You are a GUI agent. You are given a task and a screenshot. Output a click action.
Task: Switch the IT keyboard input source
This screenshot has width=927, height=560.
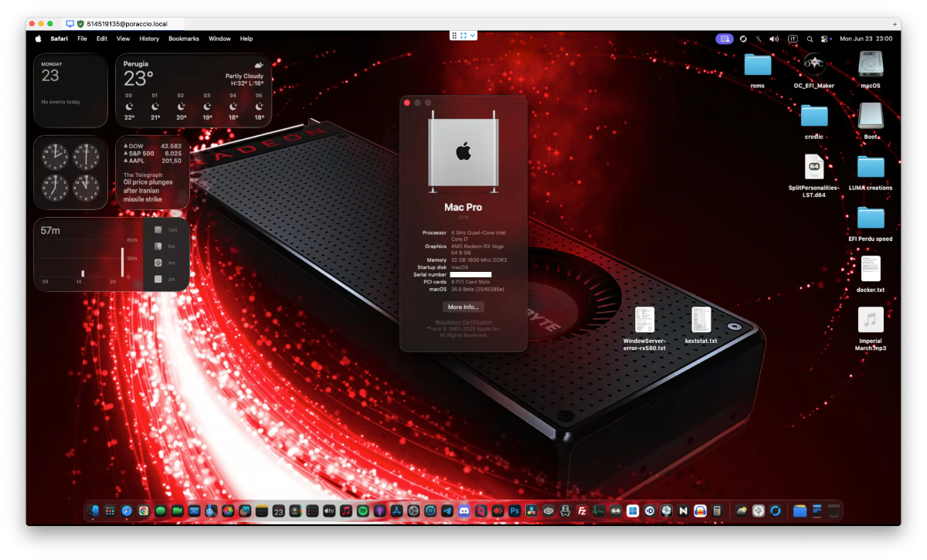793,39
